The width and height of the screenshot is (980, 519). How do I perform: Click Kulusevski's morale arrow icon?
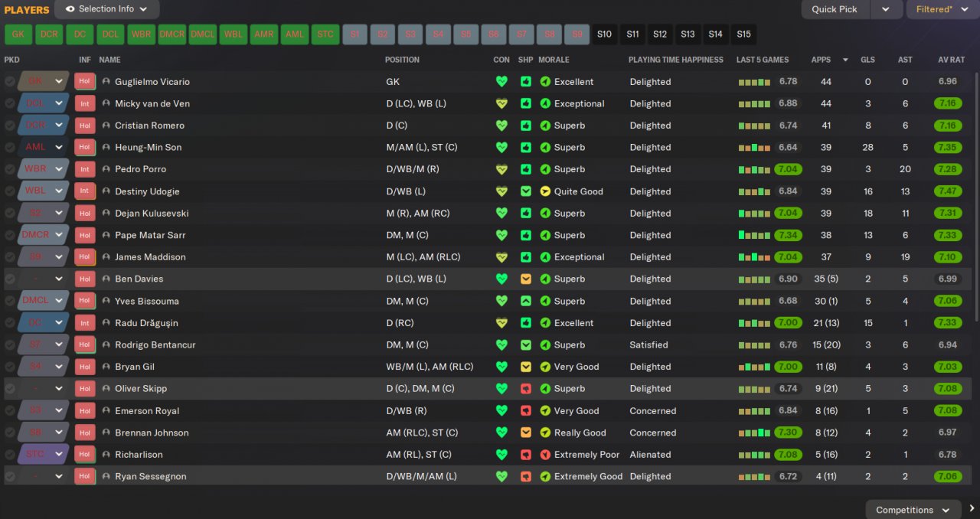545,213
